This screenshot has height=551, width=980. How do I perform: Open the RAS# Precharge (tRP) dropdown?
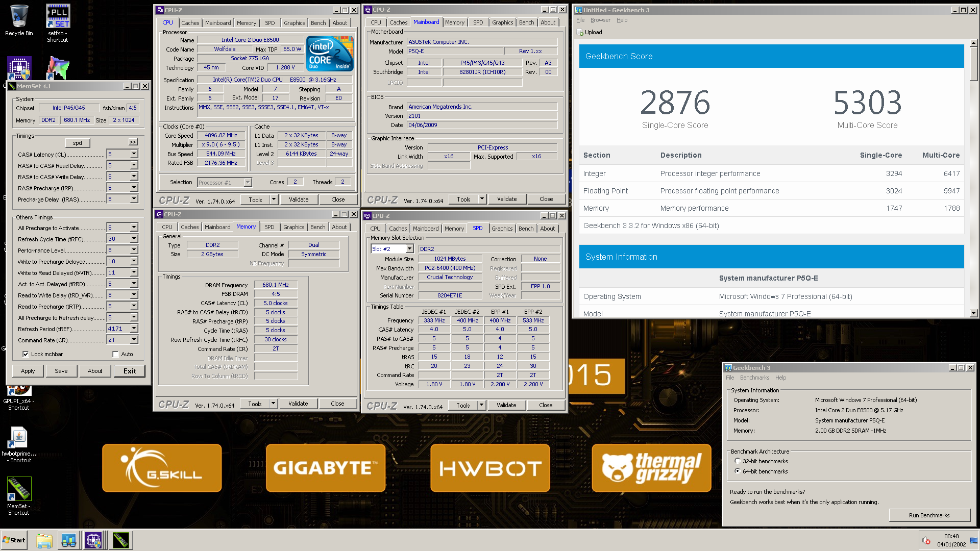click(134, 188)
